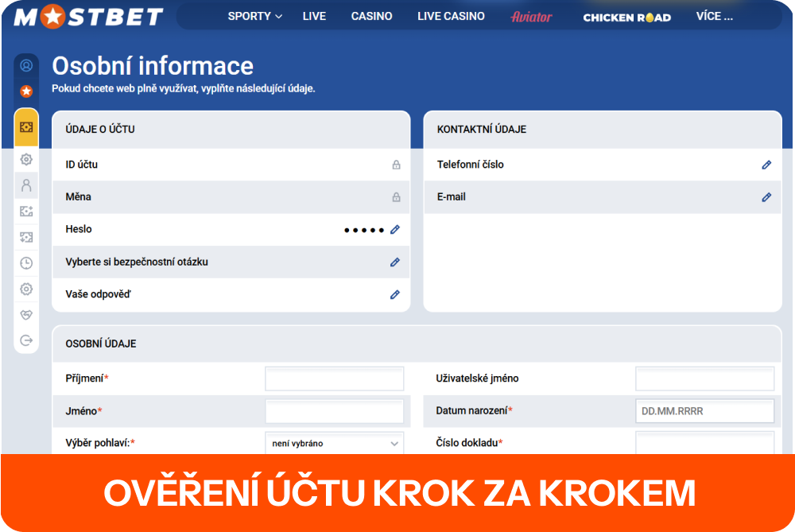The width and height of the screenshot is (795, 532).
Task: Click the logout arrow icon in sidebar
Action: pos(26,340)
